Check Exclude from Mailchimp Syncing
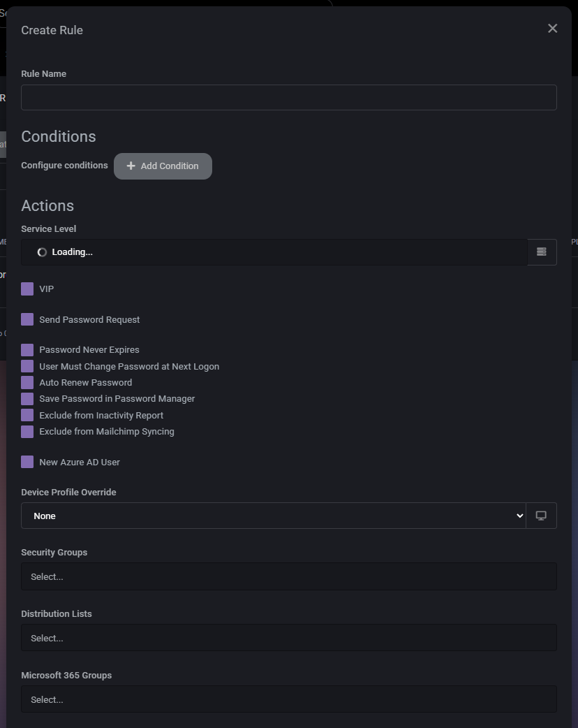Viewport: 578px width, 728px height. point(27,431)
